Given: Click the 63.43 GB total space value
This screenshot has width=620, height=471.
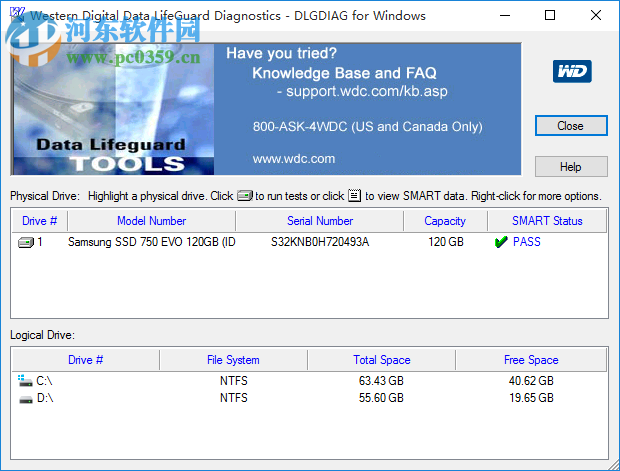Looking at the screenshot, I should tap(381, 381).
